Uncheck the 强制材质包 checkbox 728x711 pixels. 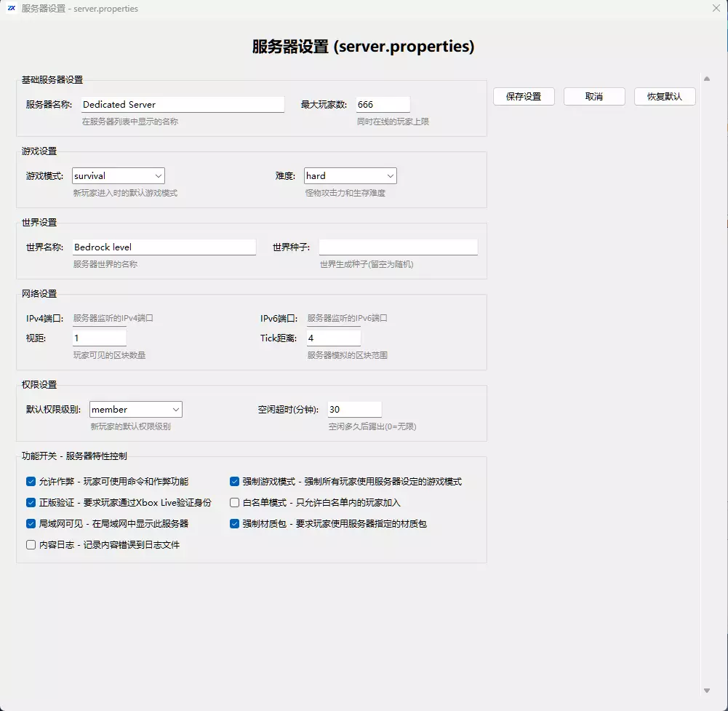[234, 524]
